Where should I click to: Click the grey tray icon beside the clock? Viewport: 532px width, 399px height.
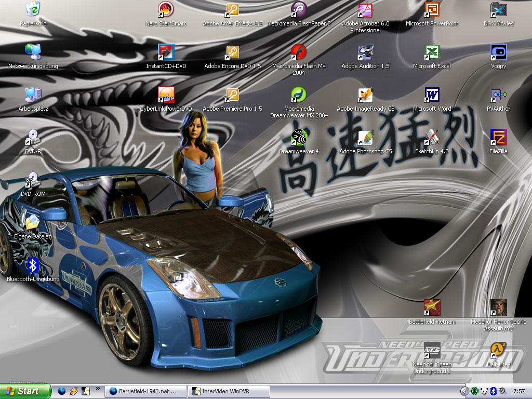tap(502, 391)
